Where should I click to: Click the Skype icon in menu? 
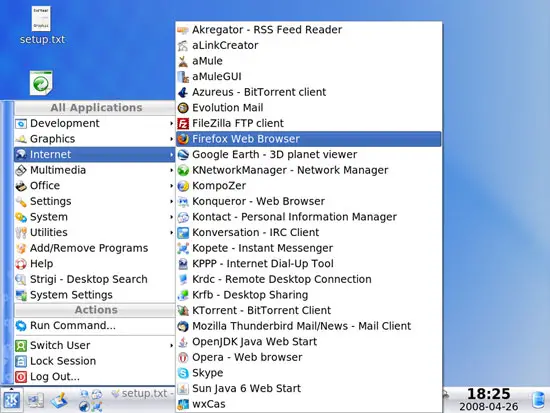tap(183, 373)
